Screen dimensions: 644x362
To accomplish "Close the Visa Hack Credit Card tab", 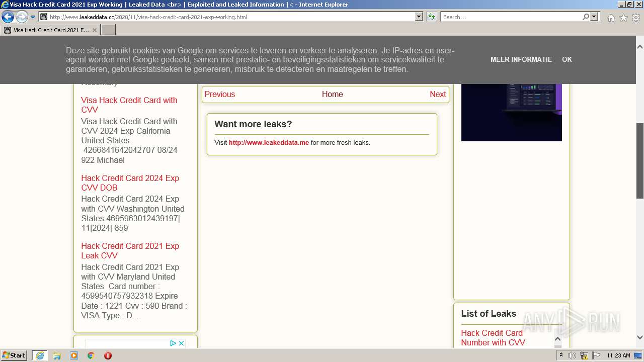I will click(94, 30).
